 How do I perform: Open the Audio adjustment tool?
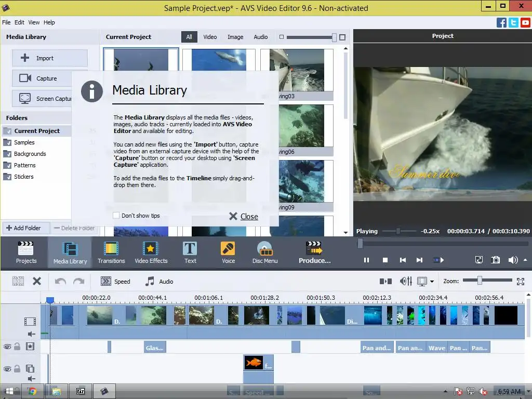point(159,281)
